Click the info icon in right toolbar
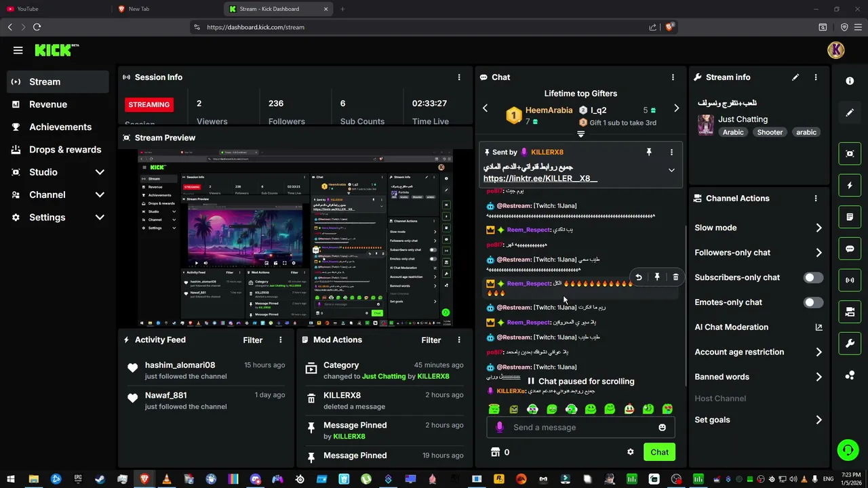 point(850,81)
